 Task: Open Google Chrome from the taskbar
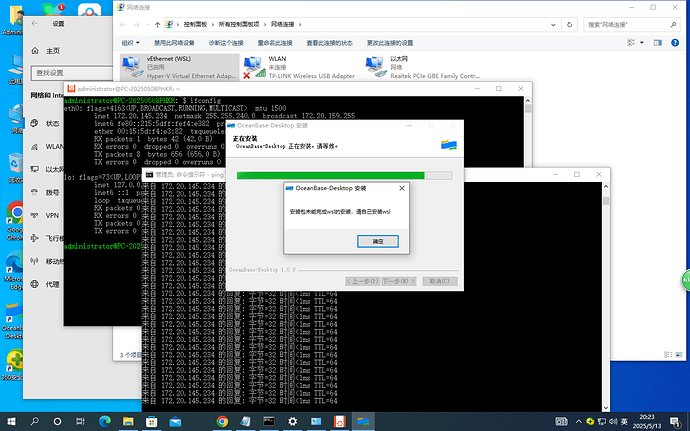coord(222,422)
